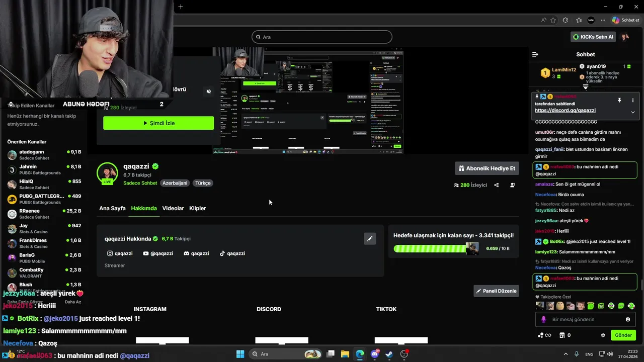Click the Türkçe language tag
Image resolution: width=644 pixels, height=362 pixels.
(x=203, y=183)
